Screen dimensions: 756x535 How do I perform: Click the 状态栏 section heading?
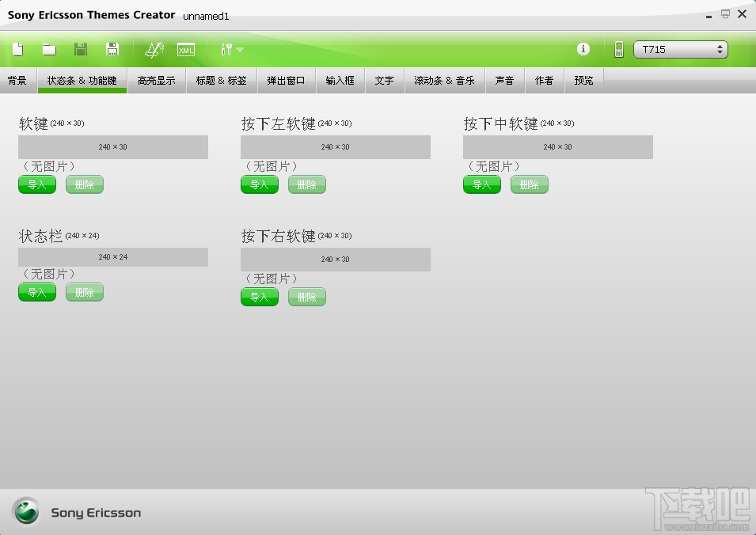click(41, 236)
